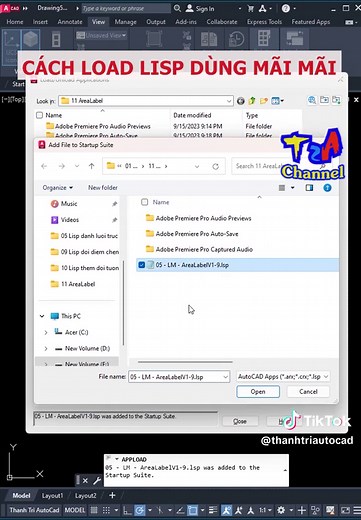Click Close in the Load/Unload Applications dialog
The width and height of the screenshot is (361, 520).
pos(240,421)
